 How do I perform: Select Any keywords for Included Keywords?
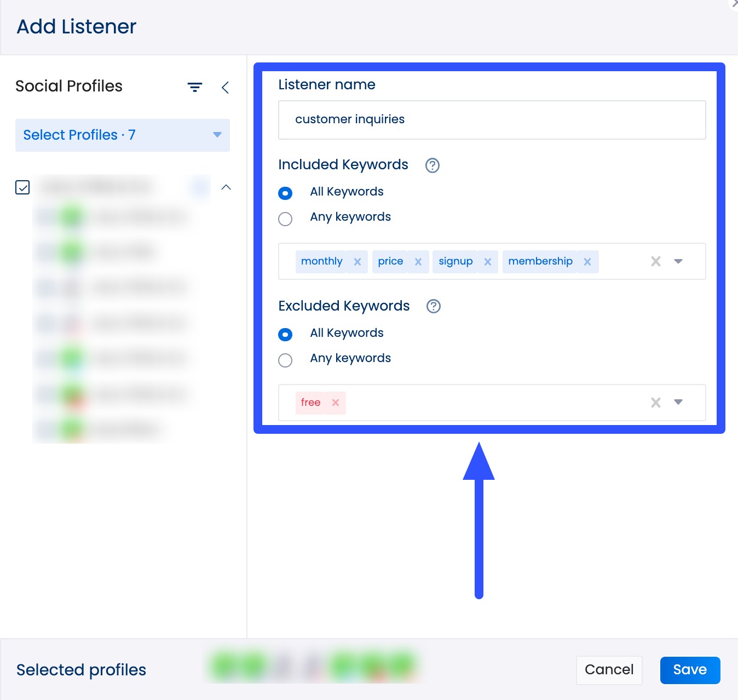click(285, 219)
